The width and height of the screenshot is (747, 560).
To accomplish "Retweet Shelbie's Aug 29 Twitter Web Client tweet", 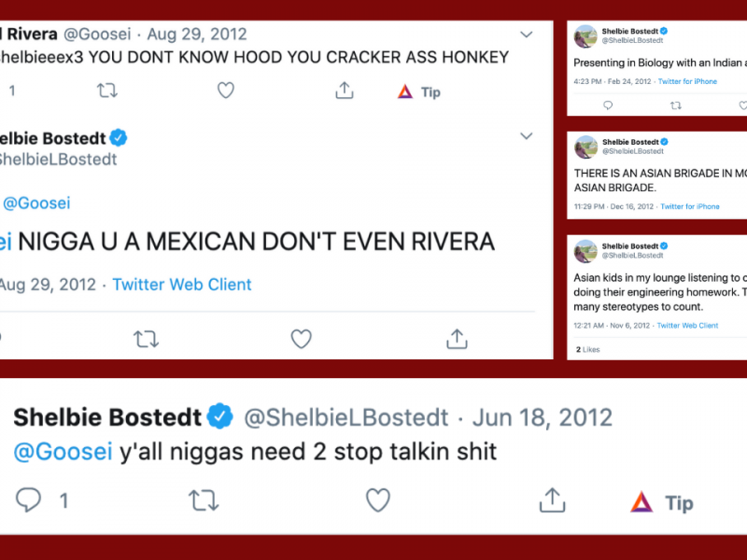I will 146,339.
